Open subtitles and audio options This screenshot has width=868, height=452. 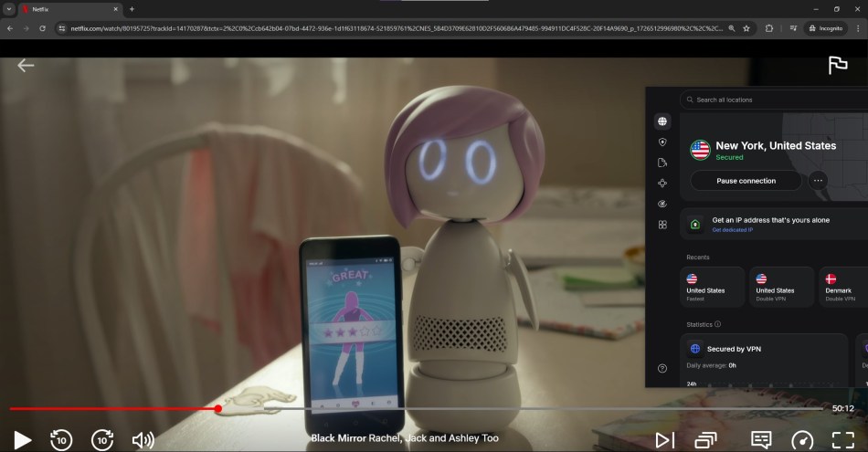pos(761,440)
